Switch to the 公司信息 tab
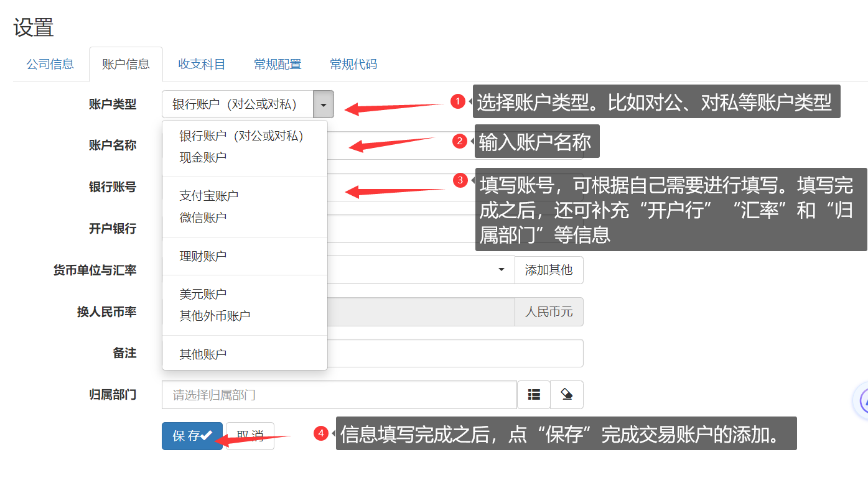Image resolution: width=868 pixels, height=488 pixels. 50,64
